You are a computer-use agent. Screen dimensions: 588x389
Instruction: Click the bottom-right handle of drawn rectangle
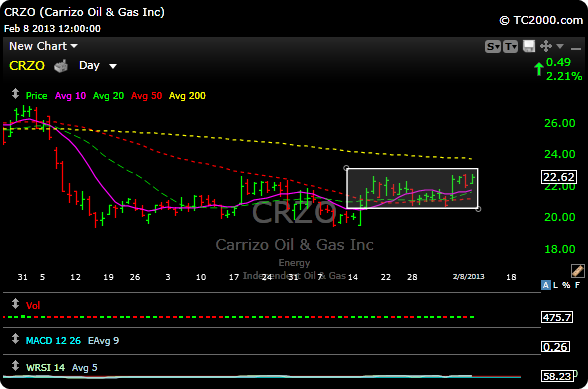click(x=478, y=209)
